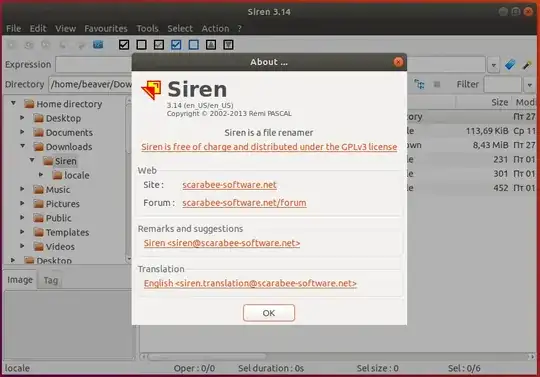Click the blue checked-box toolbar icon
Image resolution: width=540 pixels, height=377 pixels.
[176, 44]
